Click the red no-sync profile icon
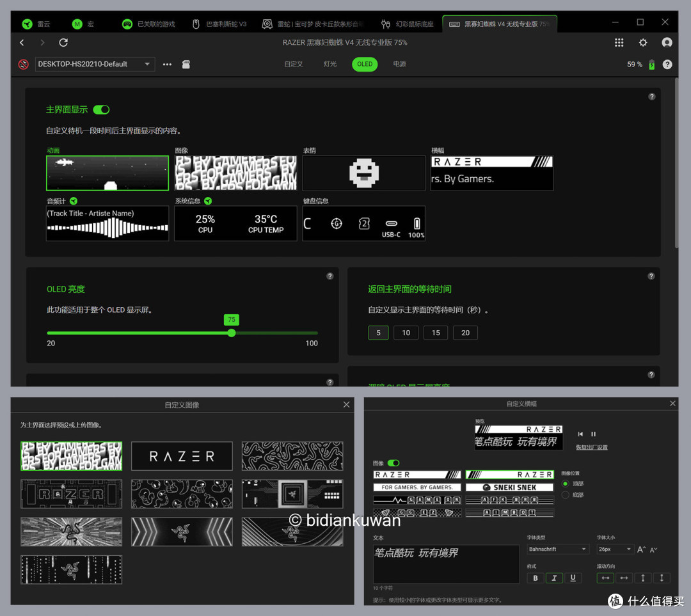The image size is (691, 616). (24, 65)
